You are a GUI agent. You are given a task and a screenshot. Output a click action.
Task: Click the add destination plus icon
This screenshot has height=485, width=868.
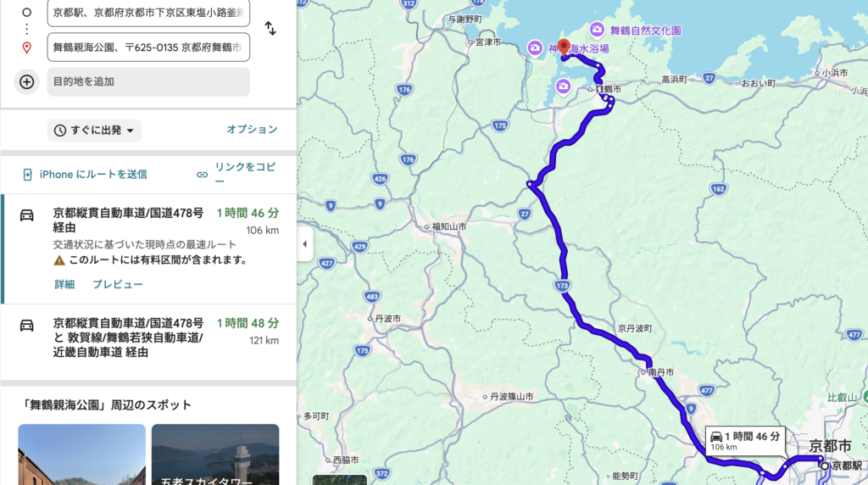[26, 82]
